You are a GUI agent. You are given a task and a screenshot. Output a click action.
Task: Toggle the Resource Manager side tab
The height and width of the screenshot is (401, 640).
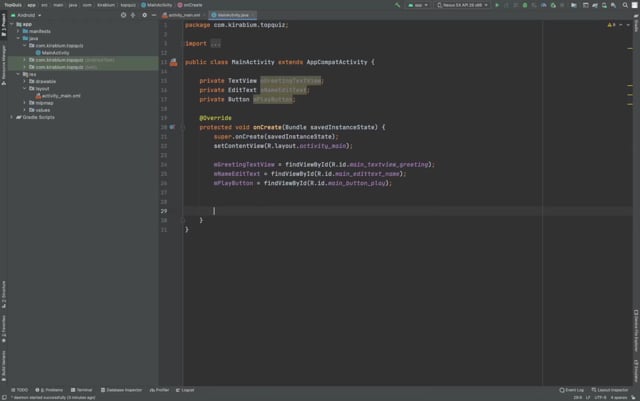pyautogui.click(x=4, y=65)
